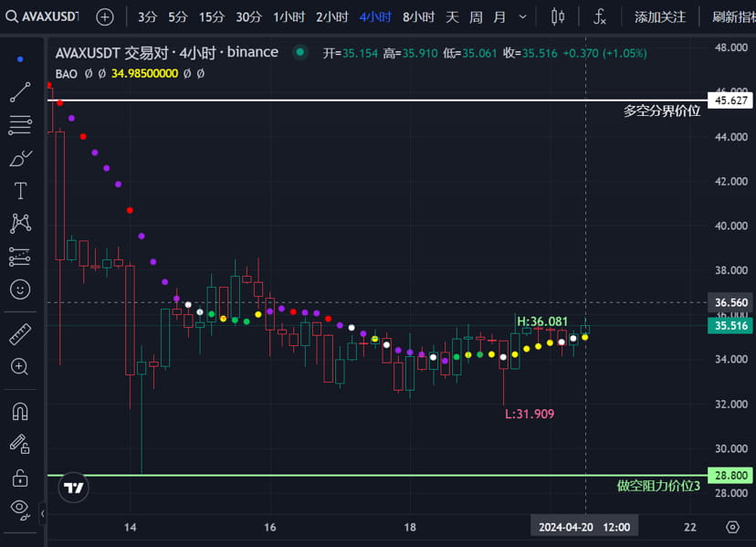The width and height of the screenshot is (756, 547).
Task: Click the candlestick chart style icon
Action: tap(558, 16)
